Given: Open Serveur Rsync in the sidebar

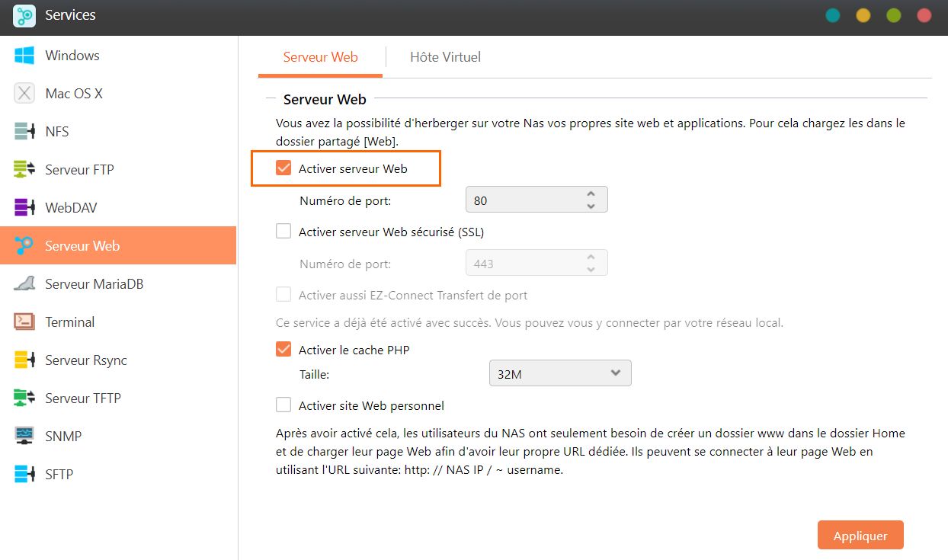Looking at the screenshot, I should [x=85, y=360].
